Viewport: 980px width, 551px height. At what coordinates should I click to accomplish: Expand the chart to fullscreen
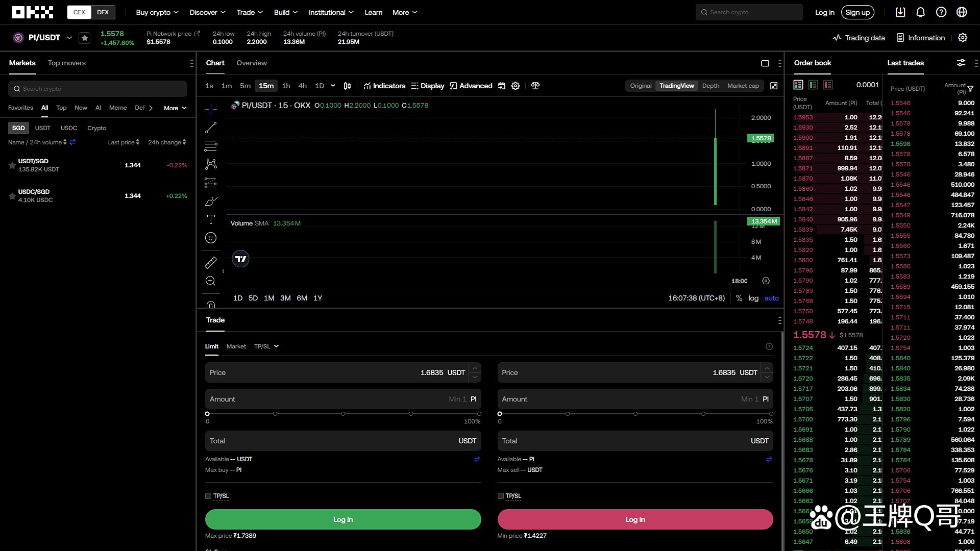[x=774, y=86]
